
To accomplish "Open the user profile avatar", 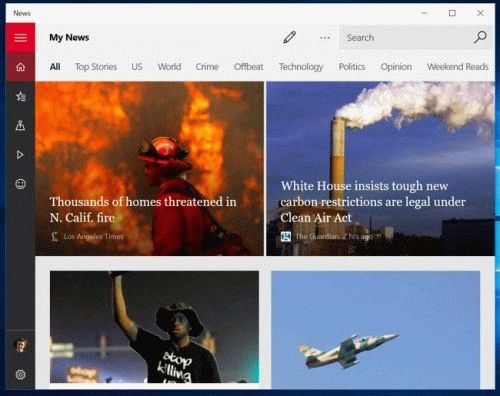I will tap(20, 345).
